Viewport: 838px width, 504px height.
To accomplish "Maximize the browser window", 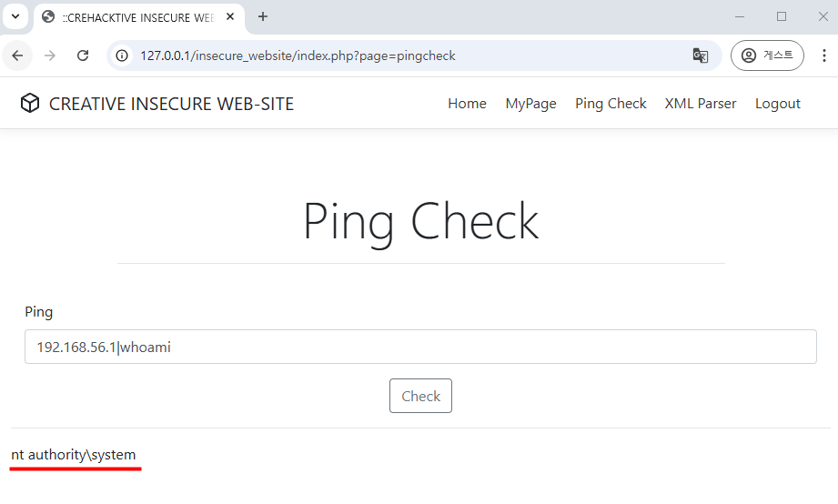I will click(782, 17).
